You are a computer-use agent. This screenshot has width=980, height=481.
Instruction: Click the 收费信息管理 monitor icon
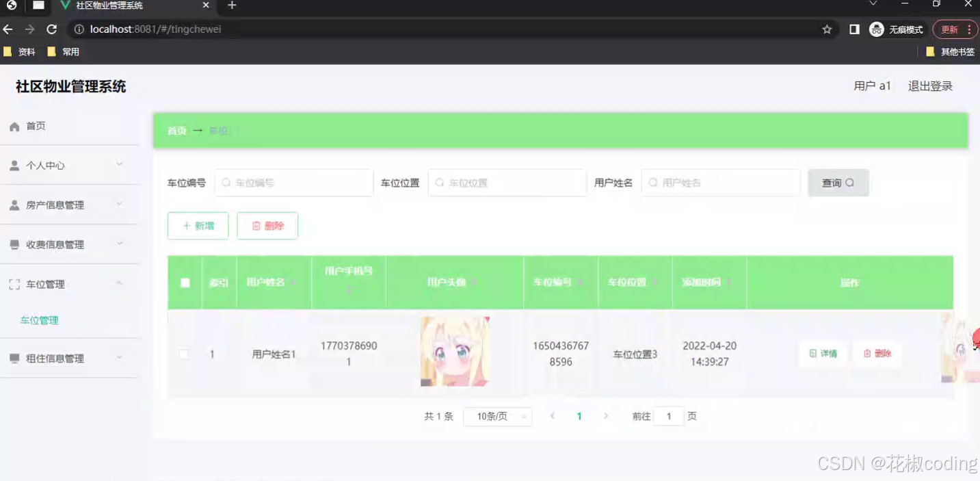[x=14, y=244]
